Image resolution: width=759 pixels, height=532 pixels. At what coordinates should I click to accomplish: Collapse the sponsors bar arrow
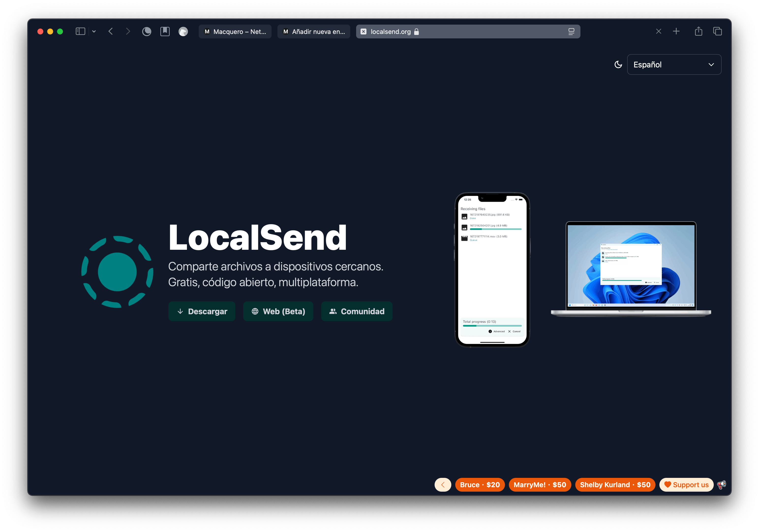(x=443, y=485)
